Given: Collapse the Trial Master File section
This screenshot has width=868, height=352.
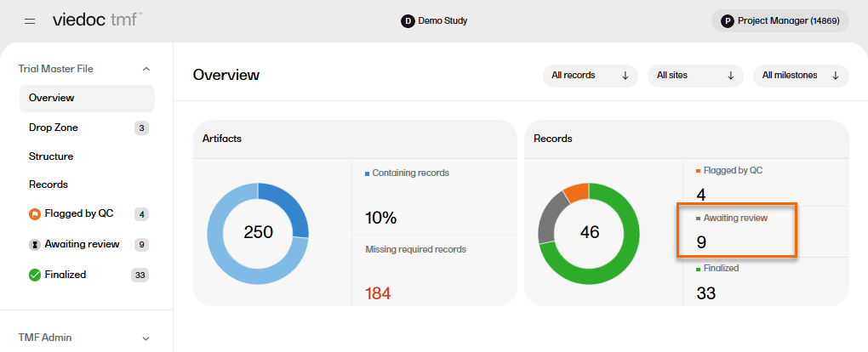Looking at the screenshot, I should (146, 69).
